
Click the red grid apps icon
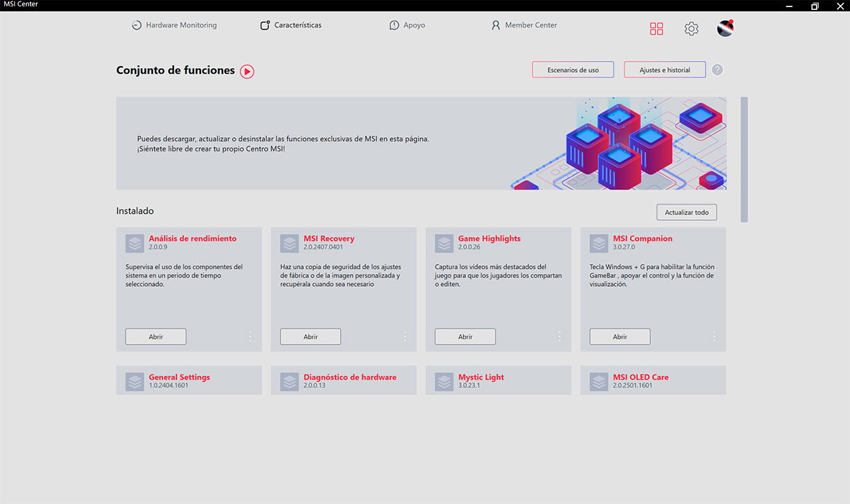(x=657, y=28)
